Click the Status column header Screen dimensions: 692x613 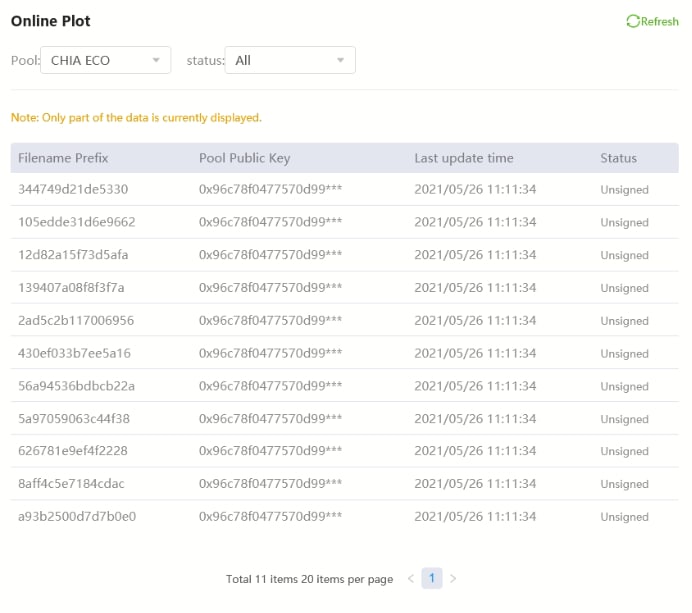tap(618, 158)
